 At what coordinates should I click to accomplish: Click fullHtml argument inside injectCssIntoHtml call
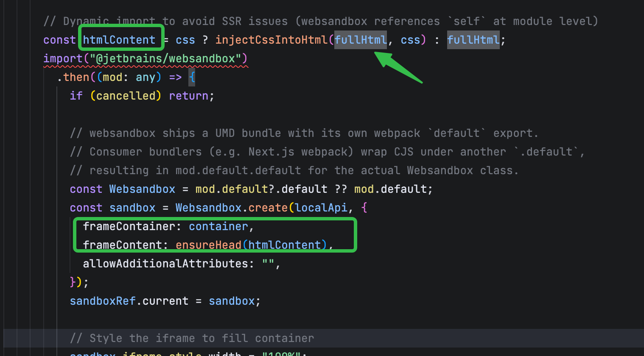(x=361, y=40)
